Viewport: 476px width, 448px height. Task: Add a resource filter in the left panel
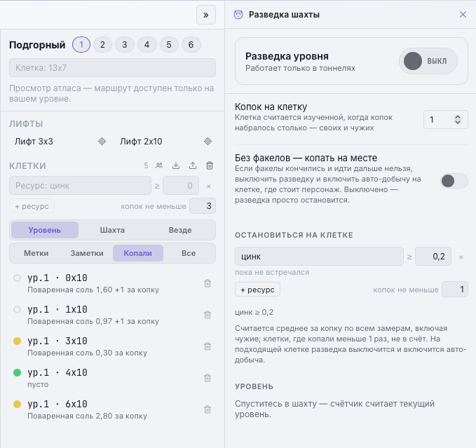click(x=32, y=206)
